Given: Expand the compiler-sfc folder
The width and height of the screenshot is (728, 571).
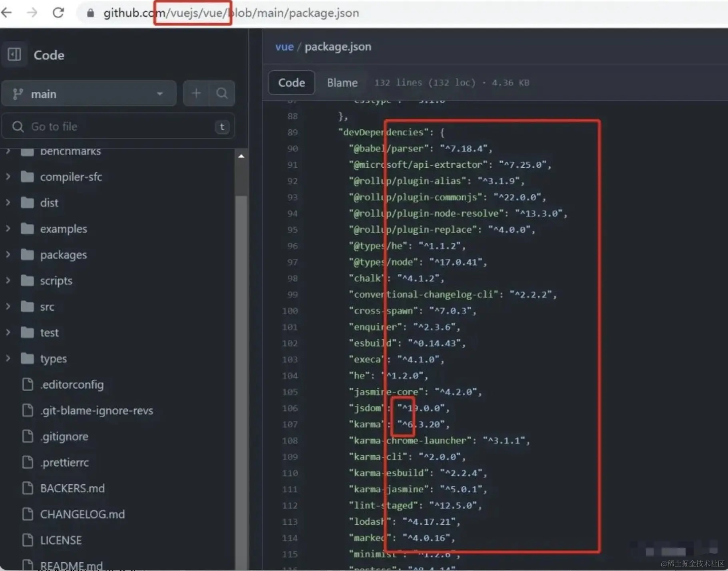Looking at the screenshot, I should click(8, 176).
